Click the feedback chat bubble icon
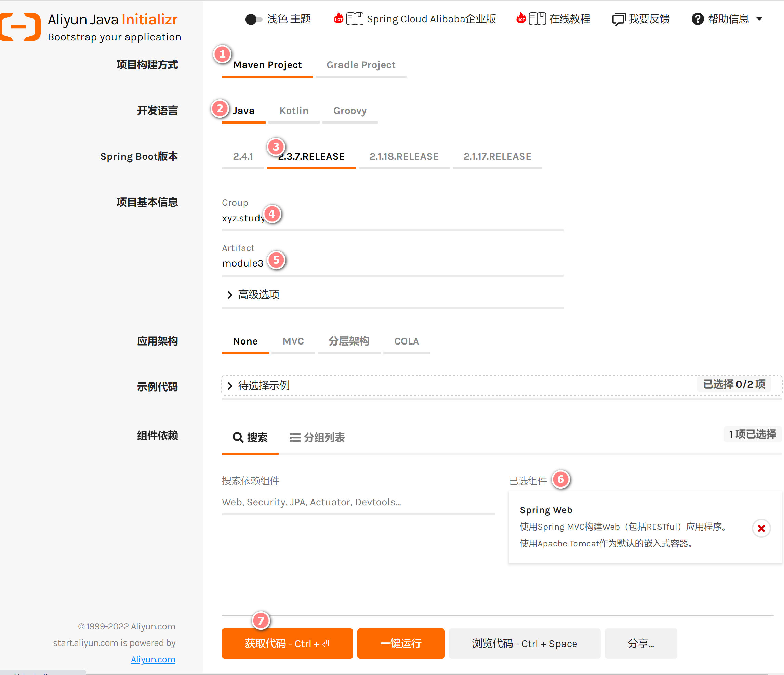784x675 pixels. (x=619, y=19)
